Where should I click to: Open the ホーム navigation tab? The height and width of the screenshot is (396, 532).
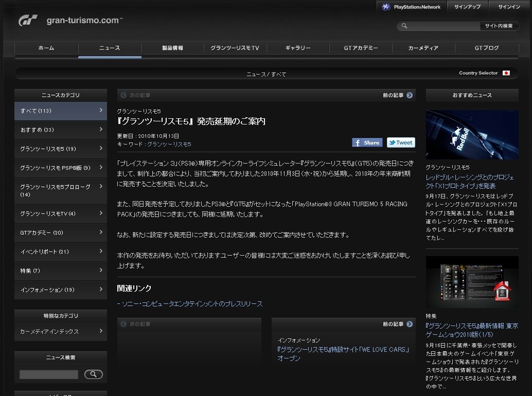46,48
